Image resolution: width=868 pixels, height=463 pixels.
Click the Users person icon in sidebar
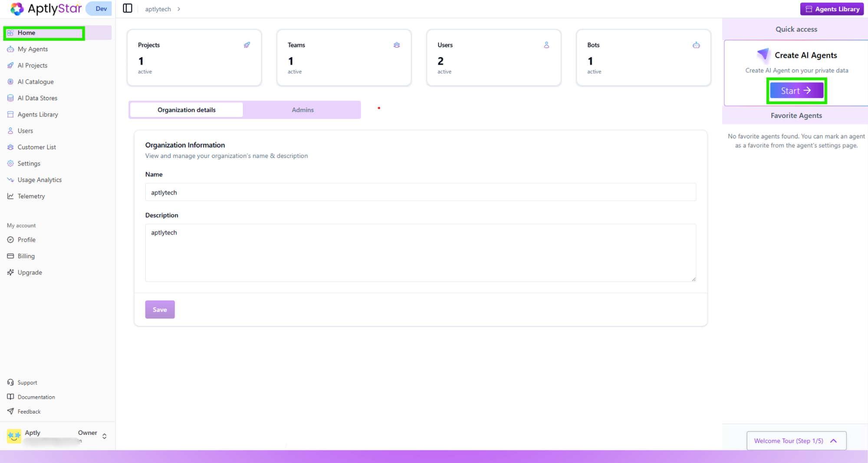10,131
